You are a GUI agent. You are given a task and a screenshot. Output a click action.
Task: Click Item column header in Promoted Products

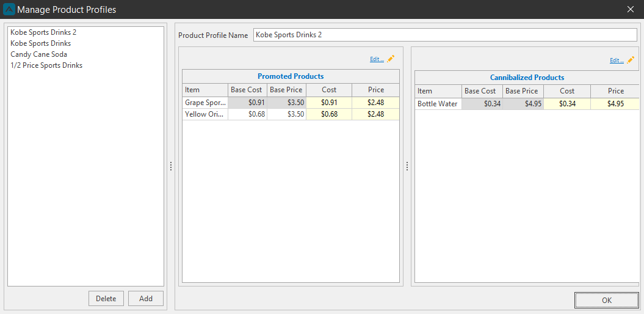click(x=205, y=90)
